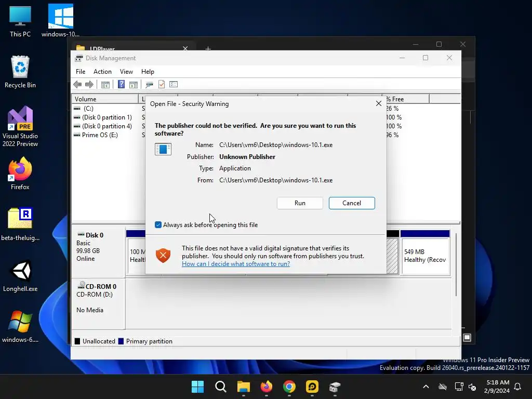Screen dimensions: 532x399
Task: Select the Recycle Bin desktop icon
Action: click(20, 72)
